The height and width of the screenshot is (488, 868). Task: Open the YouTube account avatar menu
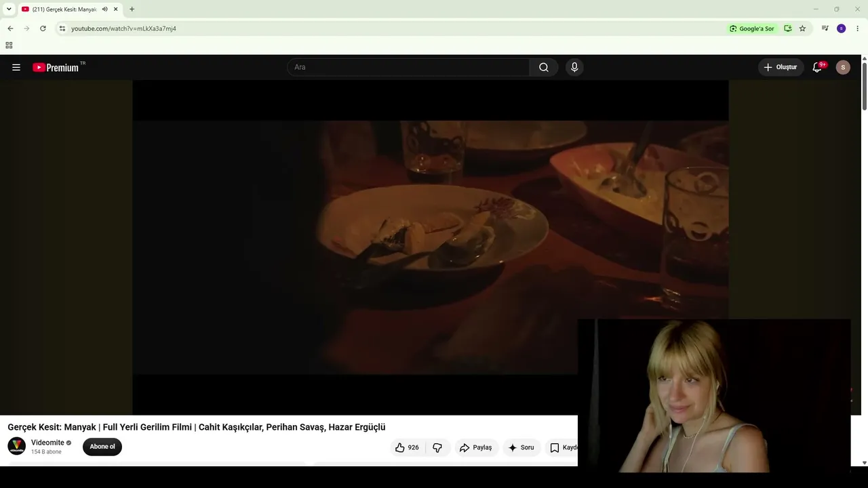pos(843,67)
